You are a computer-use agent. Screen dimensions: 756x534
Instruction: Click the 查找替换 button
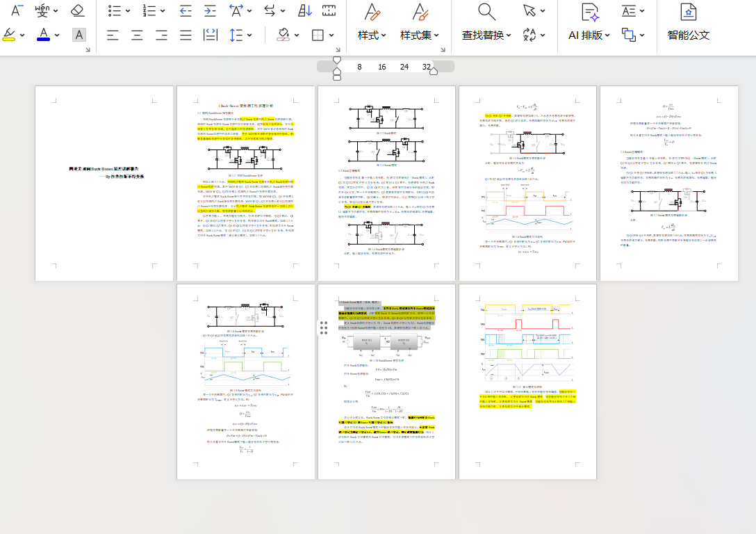point(486,35)
